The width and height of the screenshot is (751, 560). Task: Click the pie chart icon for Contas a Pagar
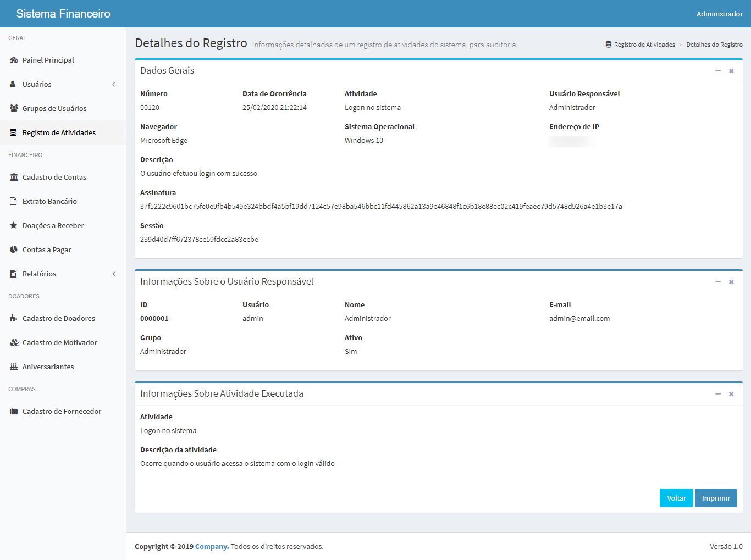click(14, 249)
